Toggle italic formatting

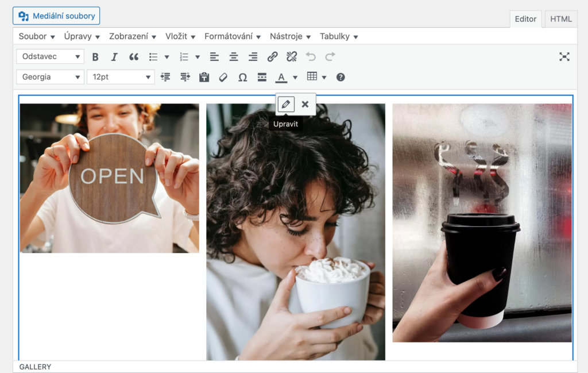point(114,57)
